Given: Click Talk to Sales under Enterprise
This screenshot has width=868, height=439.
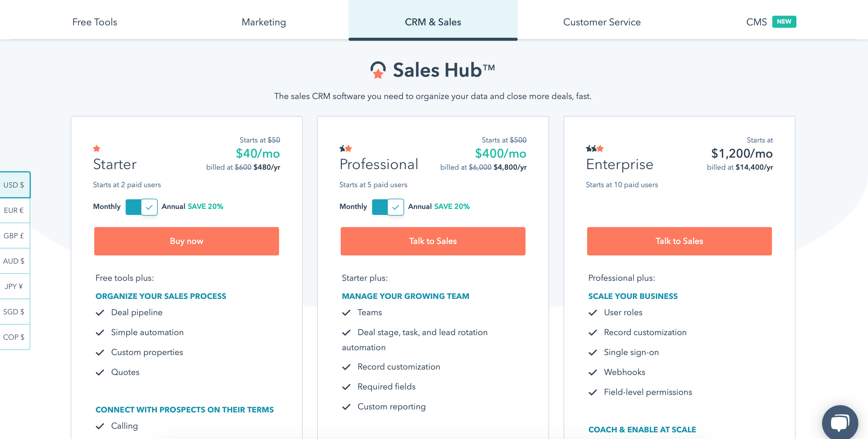Looking at the screenshot, I should pos(679,241).
